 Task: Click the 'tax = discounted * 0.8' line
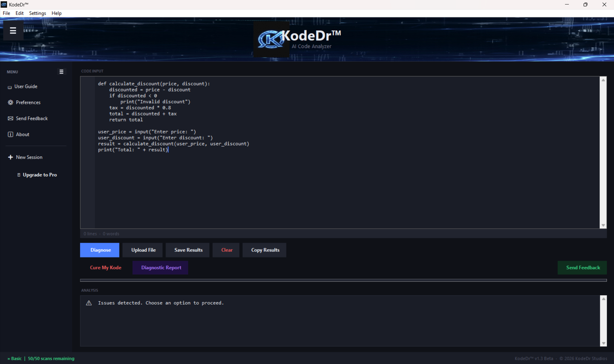(x=140, y=107)
